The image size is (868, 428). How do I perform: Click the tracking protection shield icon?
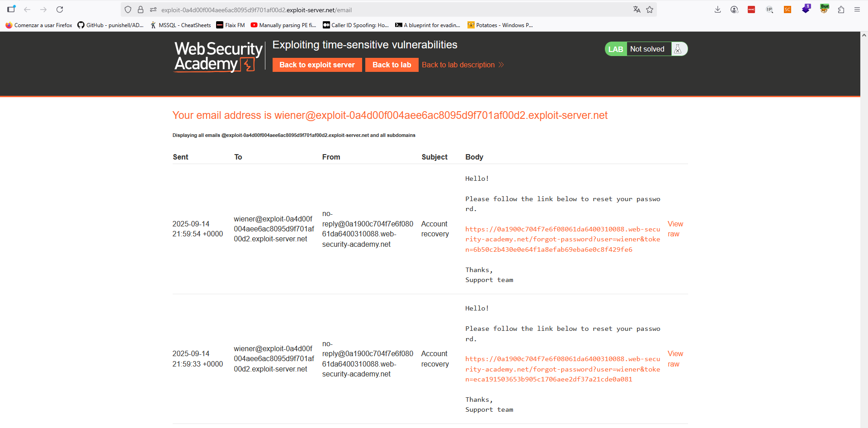[128, 9]
